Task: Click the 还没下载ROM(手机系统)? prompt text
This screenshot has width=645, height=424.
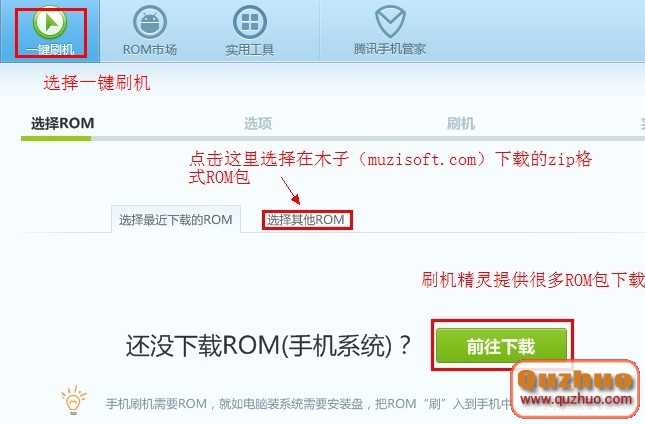Action: click(x=268, y=345)
